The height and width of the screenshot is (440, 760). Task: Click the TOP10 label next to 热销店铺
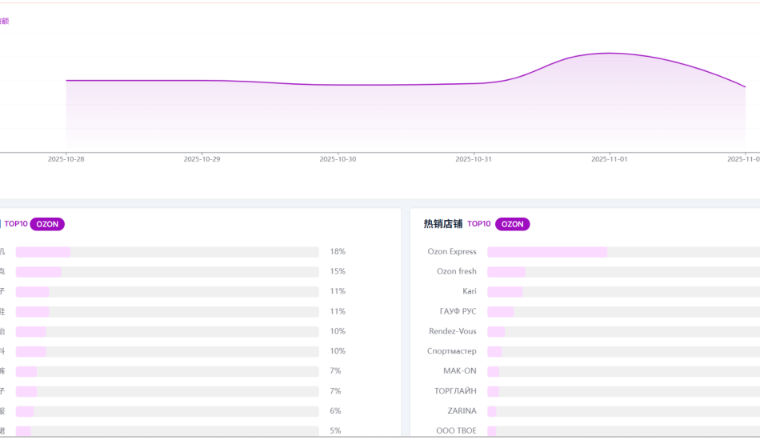click(x=479, y=224)
